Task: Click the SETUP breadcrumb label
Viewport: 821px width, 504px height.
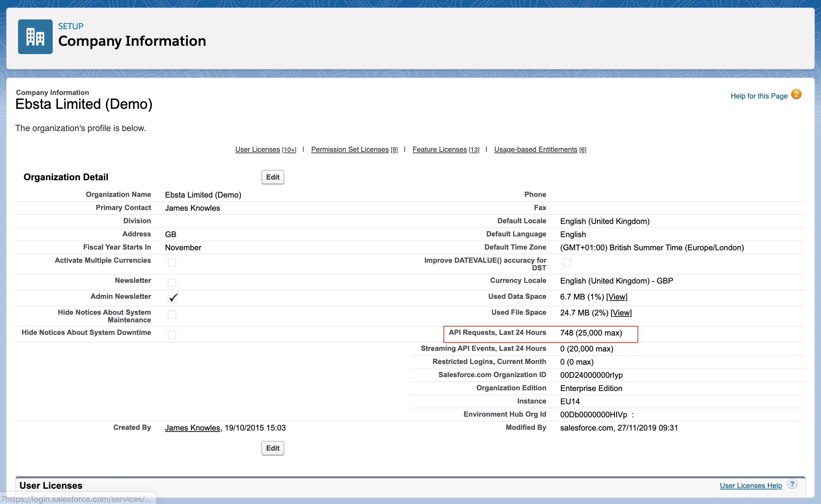Action: [71, 26]
